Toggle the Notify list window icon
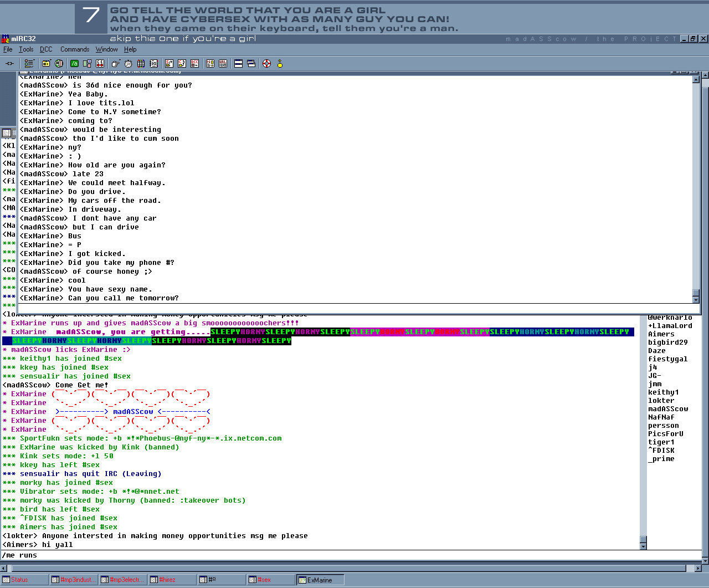This screenshot has width=709, height=588. coord(210,64)
